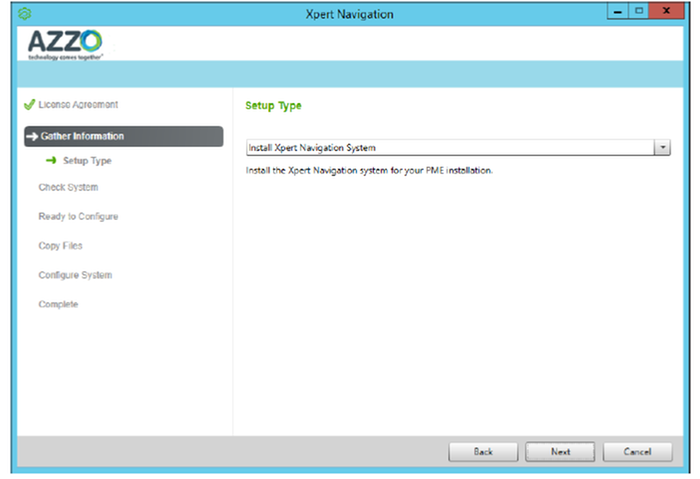Click the description text about PME installation
The height and width of the screenshot is (479, 700).
(x=369, y=170)
